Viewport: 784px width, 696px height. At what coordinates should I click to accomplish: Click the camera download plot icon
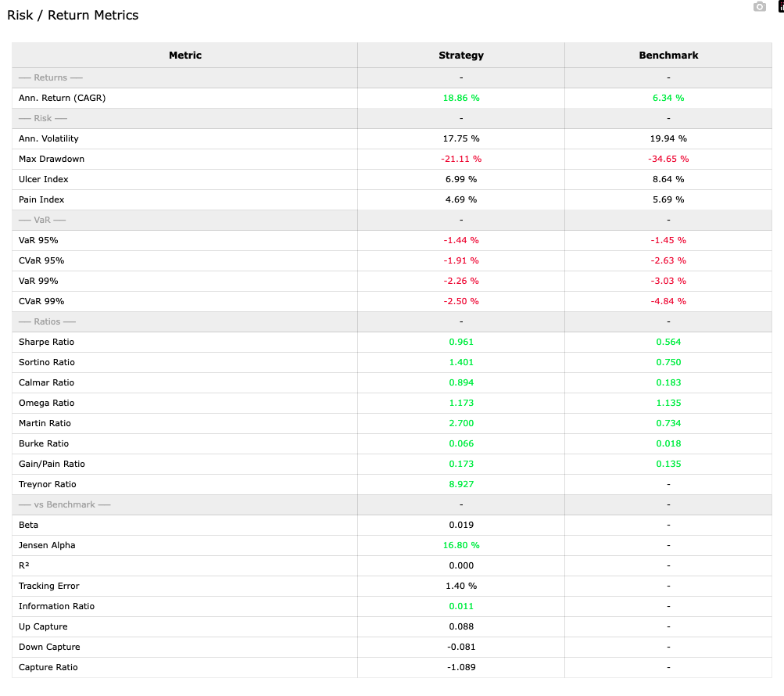[759, 7]
